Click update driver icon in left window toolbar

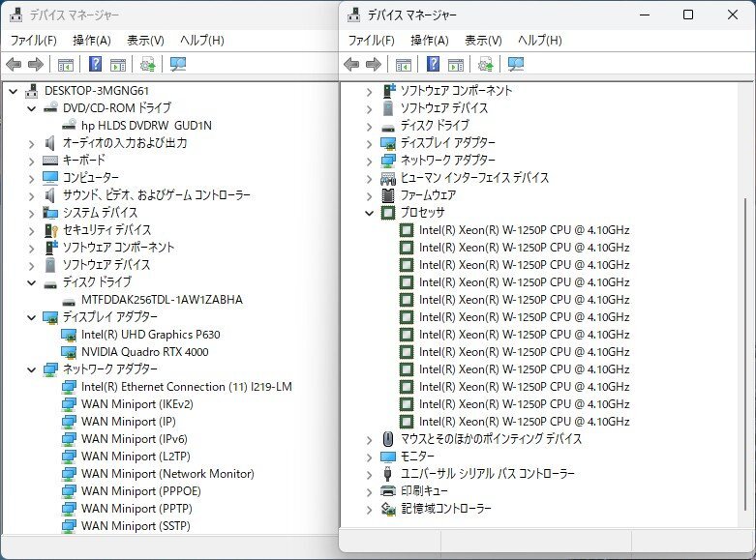coord(147,64)
